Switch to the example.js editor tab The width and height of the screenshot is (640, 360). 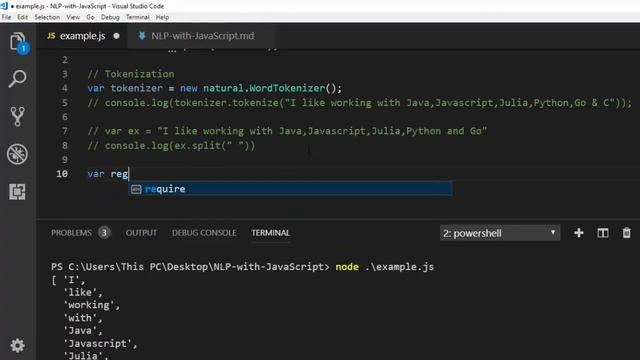click(82, 36)
